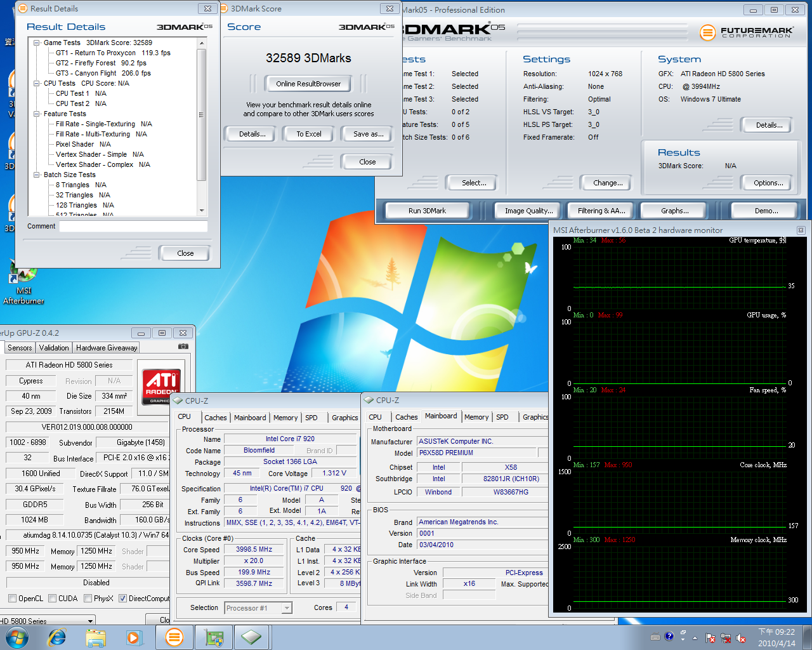
Task: Collapse the Feature Tests tree node
Action: 37,114
